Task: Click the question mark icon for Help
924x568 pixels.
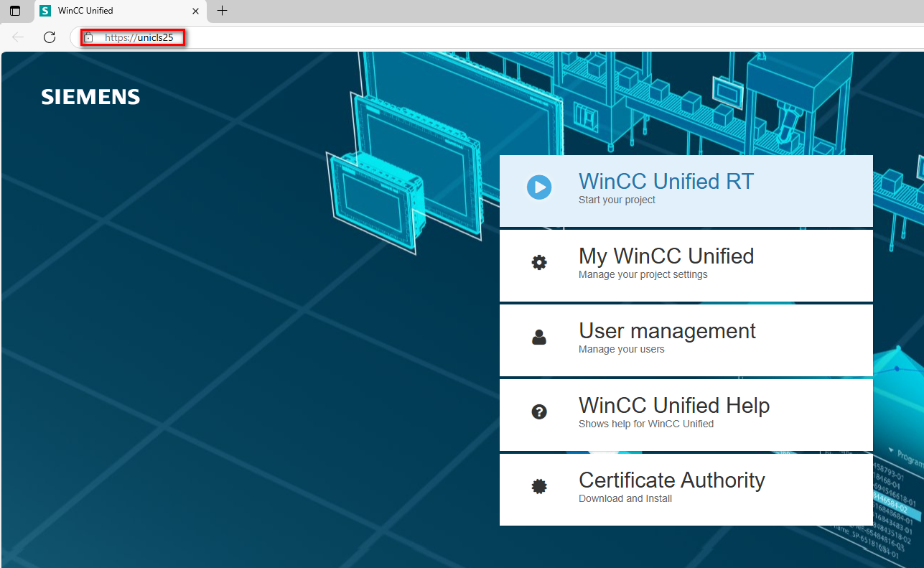Action: click(x=539, y=412)
